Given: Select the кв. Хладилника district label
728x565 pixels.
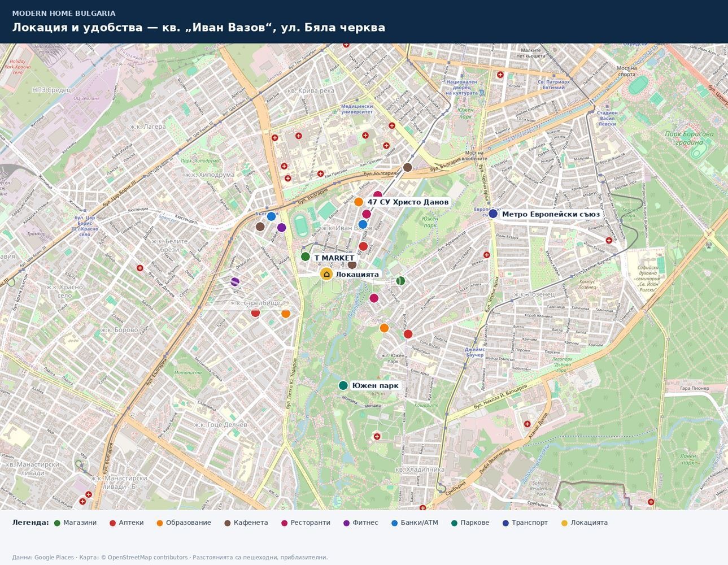Looking at the screenshot, I should tap(420, 469).
